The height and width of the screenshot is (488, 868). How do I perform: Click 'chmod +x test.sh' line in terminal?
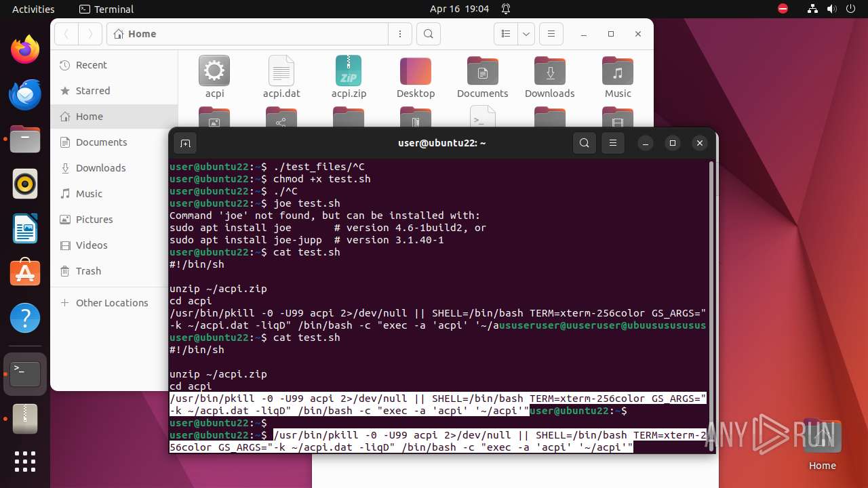(x=321, y=179)
